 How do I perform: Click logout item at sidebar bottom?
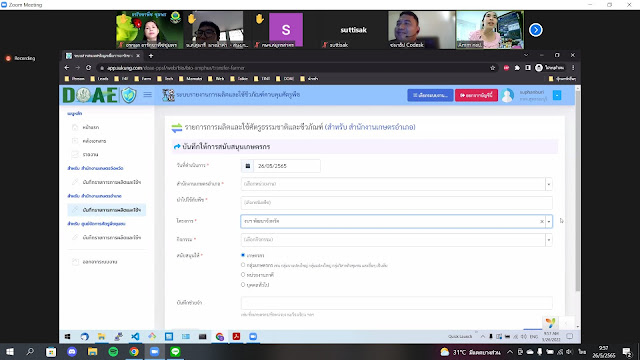100,262
